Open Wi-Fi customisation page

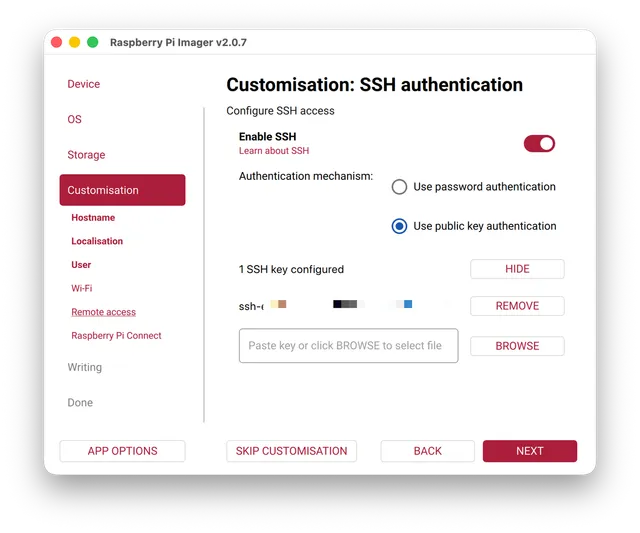click(x=82, y=288)
